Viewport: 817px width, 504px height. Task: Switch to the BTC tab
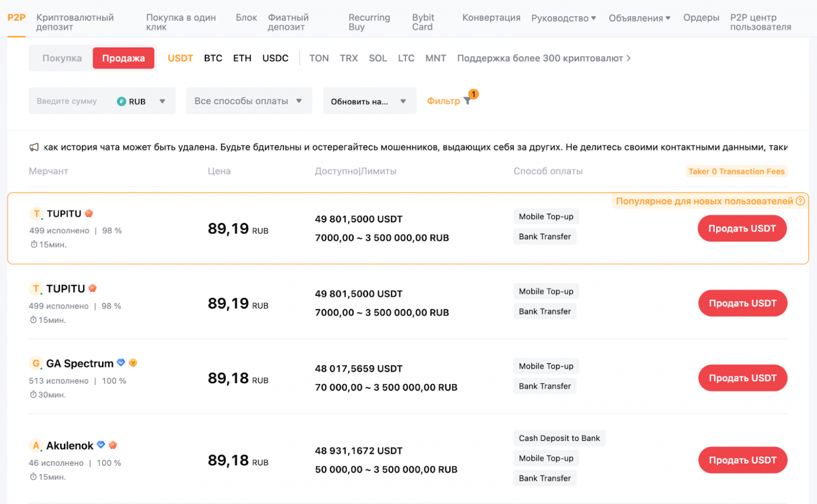tap(213, 58)
